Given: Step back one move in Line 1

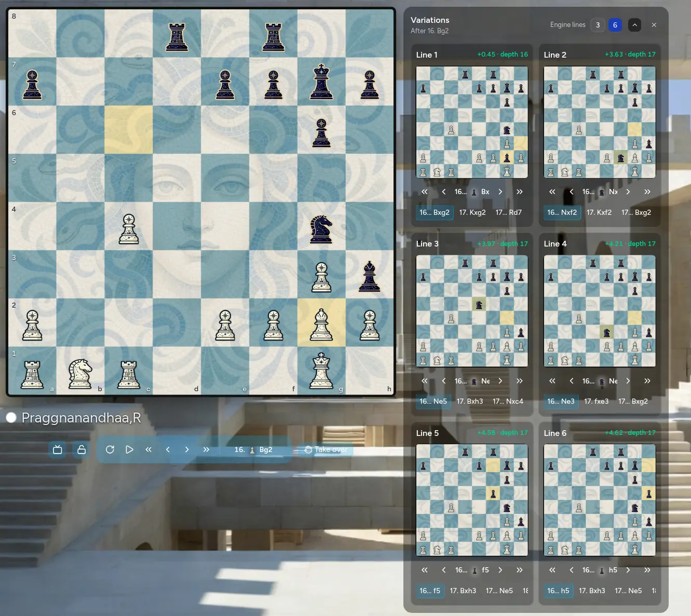Looking at the screenshot, I should [444, 191].
